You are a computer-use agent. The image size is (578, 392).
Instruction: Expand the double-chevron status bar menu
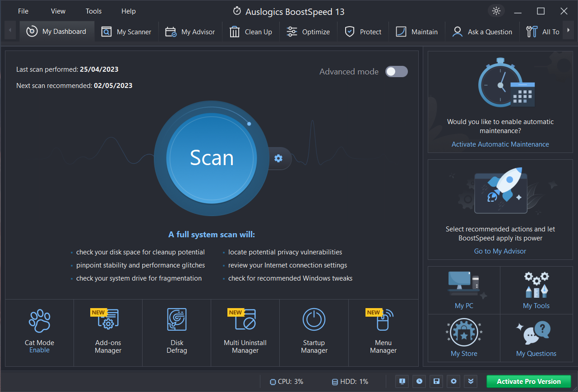pyautogui.click(x=471, y=382)
